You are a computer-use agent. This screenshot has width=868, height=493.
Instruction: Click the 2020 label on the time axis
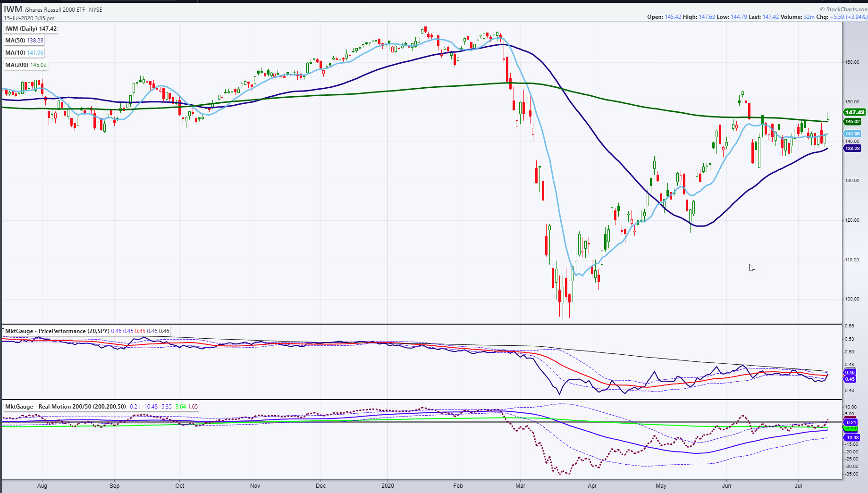click(x=388, y=486)
